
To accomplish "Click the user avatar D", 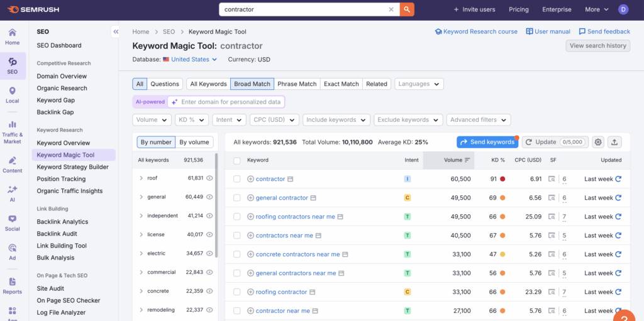I will coord(623,9).
